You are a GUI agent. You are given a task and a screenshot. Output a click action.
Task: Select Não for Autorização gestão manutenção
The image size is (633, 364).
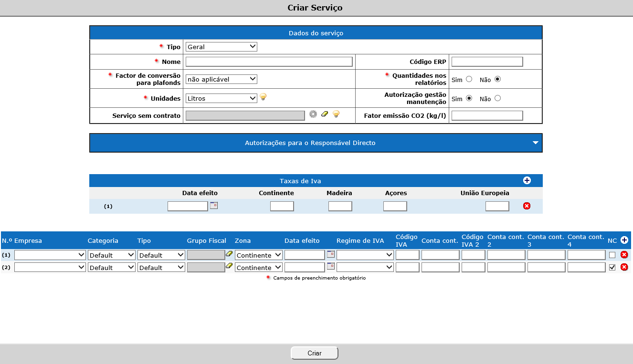coord(497,98)
